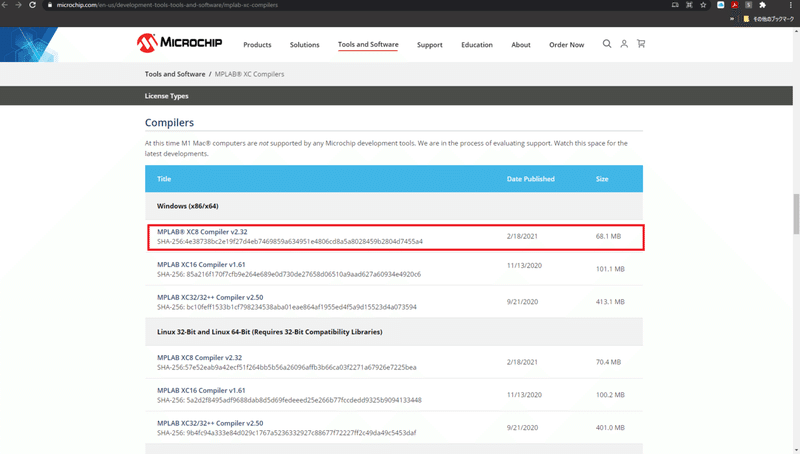Open the Chrome three-dot menu
The height and width of the screenshot is (454, 800).
791,5
